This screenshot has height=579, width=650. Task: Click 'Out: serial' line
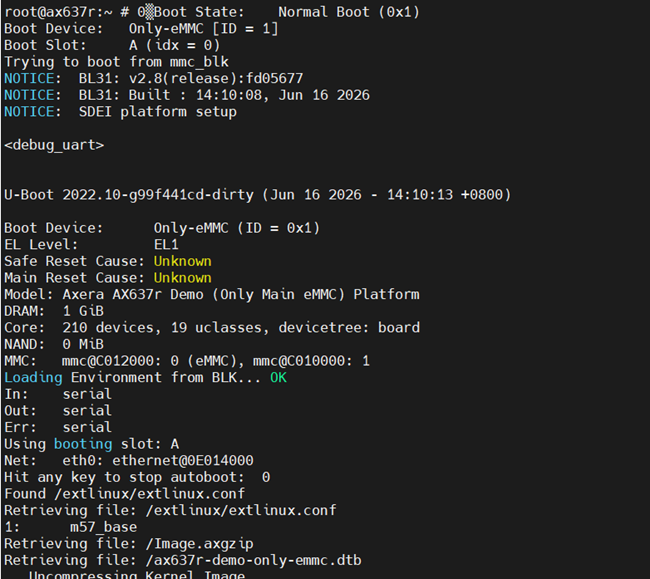(x=58, y=410)
